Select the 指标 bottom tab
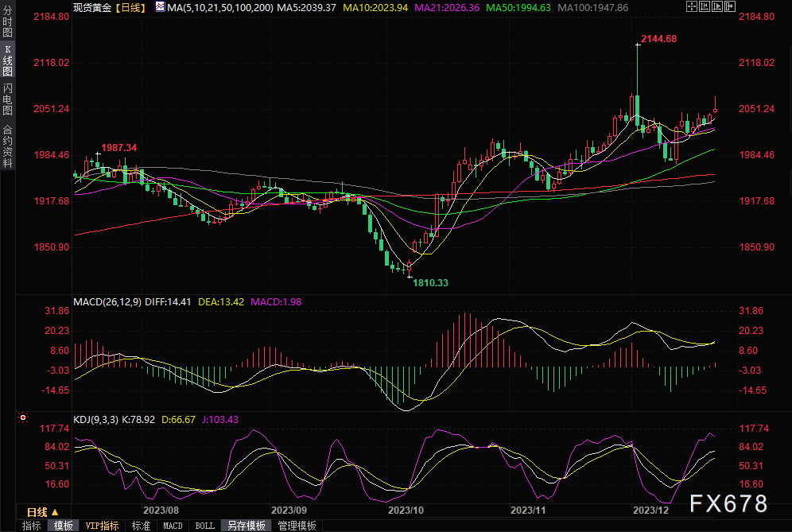 pos(32,526)
